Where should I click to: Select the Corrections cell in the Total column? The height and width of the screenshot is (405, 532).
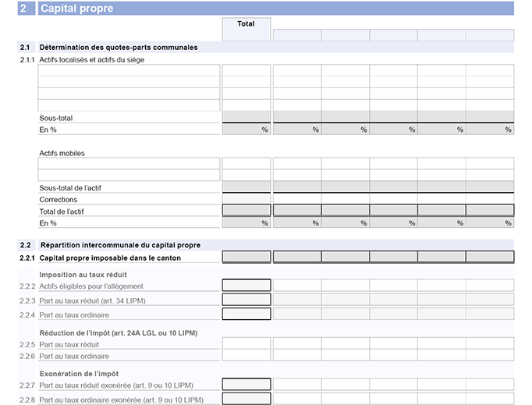coord(246,199)
